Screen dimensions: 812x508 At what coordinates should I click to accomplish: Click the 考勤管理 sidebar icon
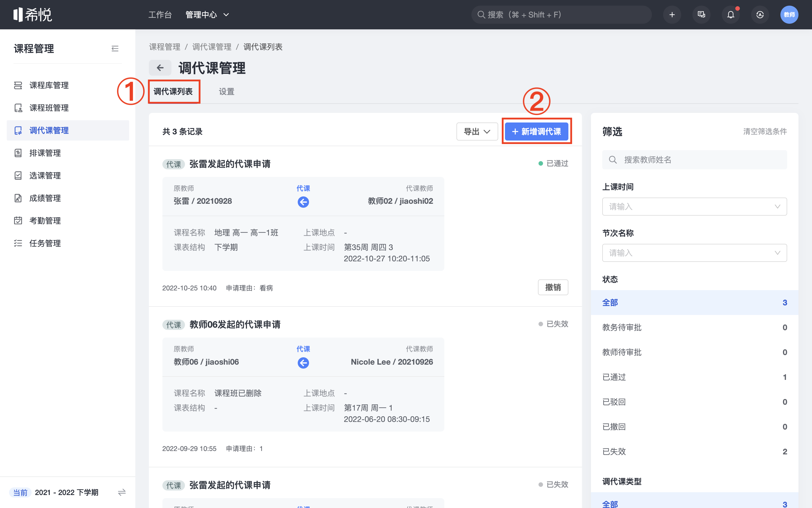18,221
